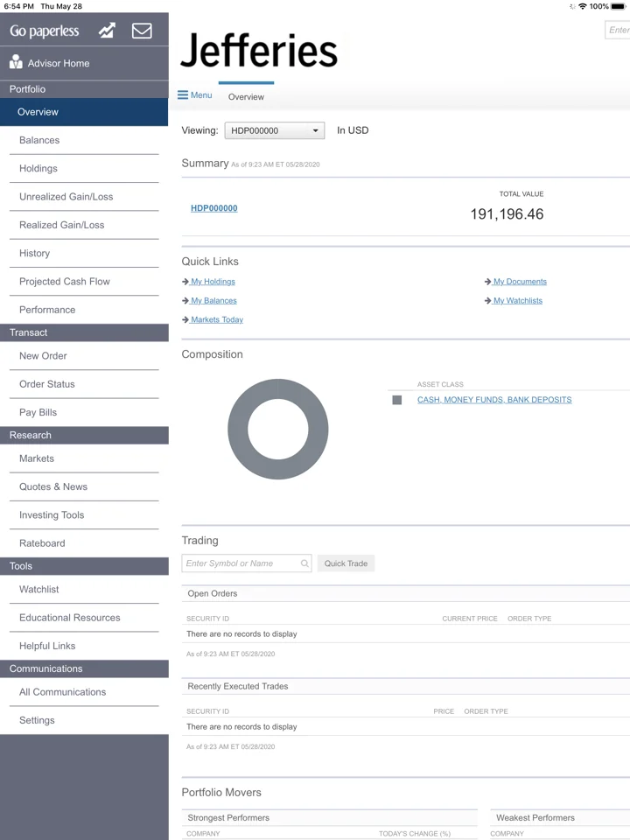630x840 pixels.
Task: Select the Overview tab
Action: tap(246, 97)
